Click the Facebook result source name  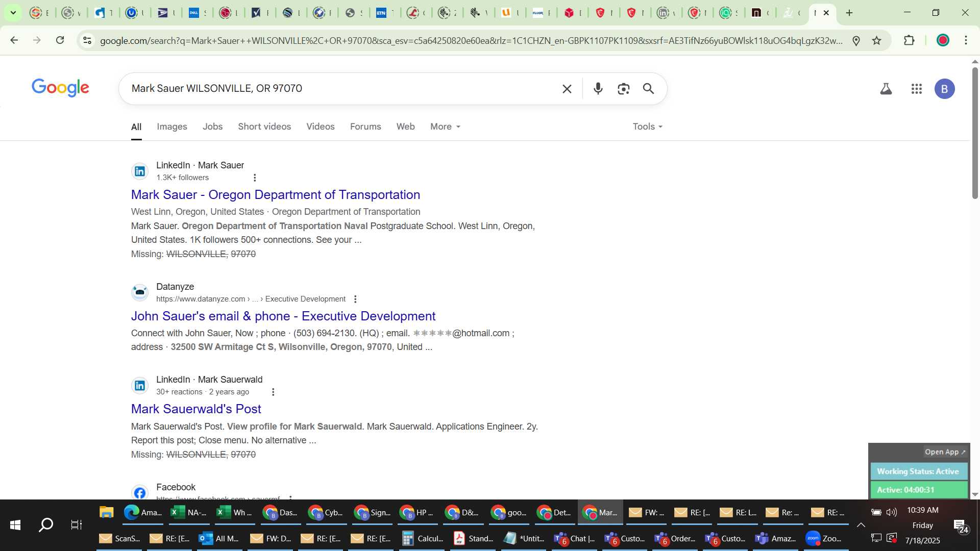[176, 487]
